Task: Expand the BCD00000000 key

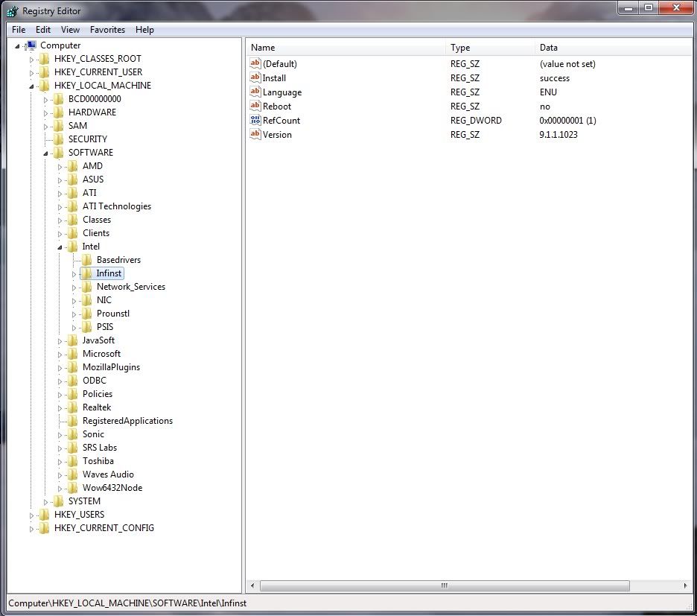Action: click(45, 100)
